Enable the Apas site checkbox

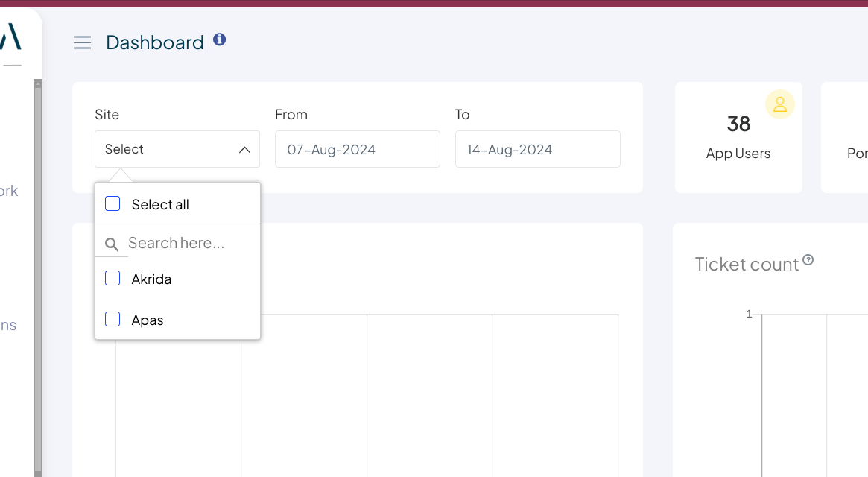click(x=113, y=320)
